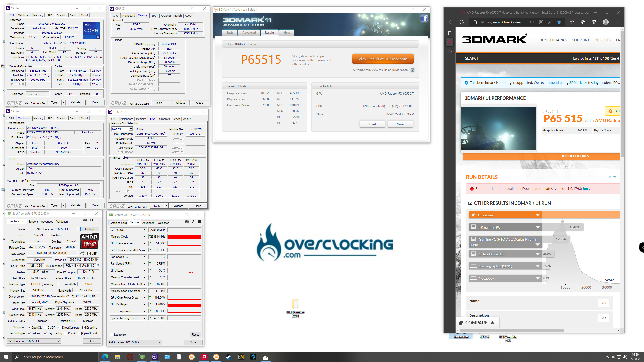
Task: Click the CPU-Z taskbar icon
Action: [x=155, y=357]
